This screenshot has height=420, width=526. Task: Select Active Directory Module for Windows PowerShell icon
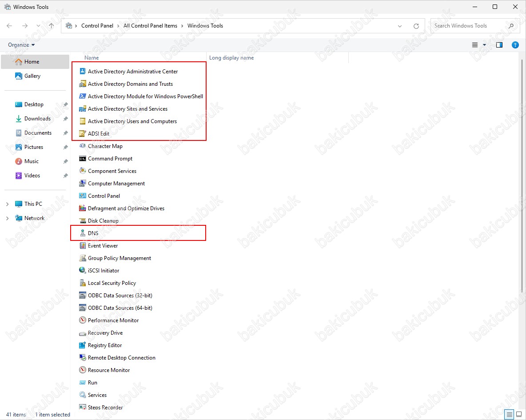[x=83, y=96]
